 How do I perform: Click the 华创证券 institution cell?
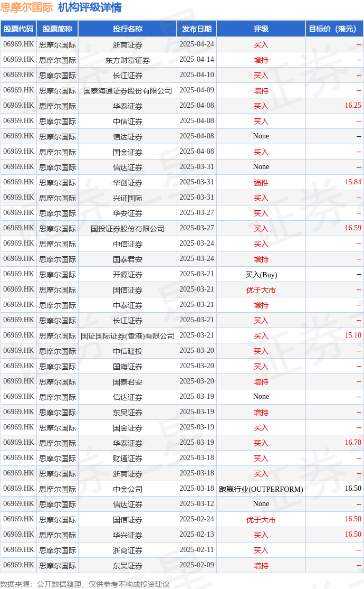tap(128, 183)
